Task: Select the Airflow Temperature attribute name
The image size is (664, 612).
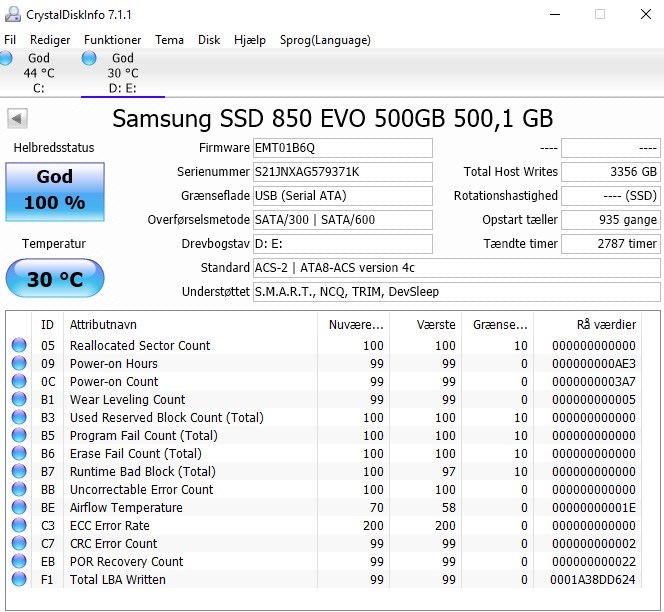Action: click(x=126, y=507)
